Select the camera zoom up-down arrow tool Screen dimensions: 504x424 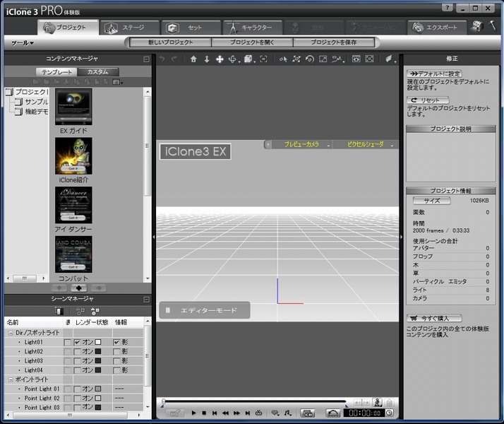(207, 59)
